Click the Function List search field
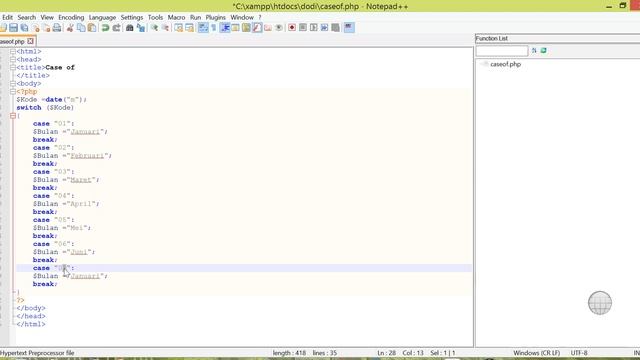Image resolution: width=640 pixels, height=360 pixels. pyautogui.click(x=502, y=51)
